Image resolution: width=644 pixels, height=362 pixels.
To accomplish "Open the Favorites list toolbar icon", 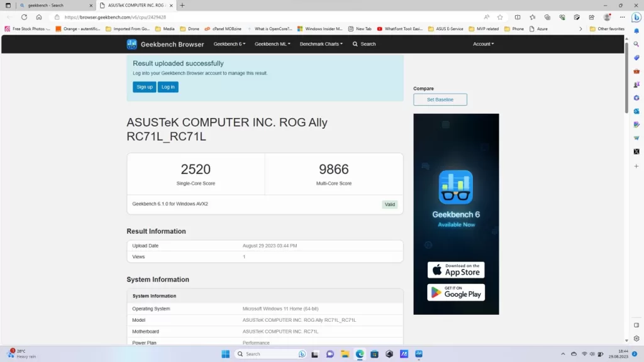I will [532, 17].
